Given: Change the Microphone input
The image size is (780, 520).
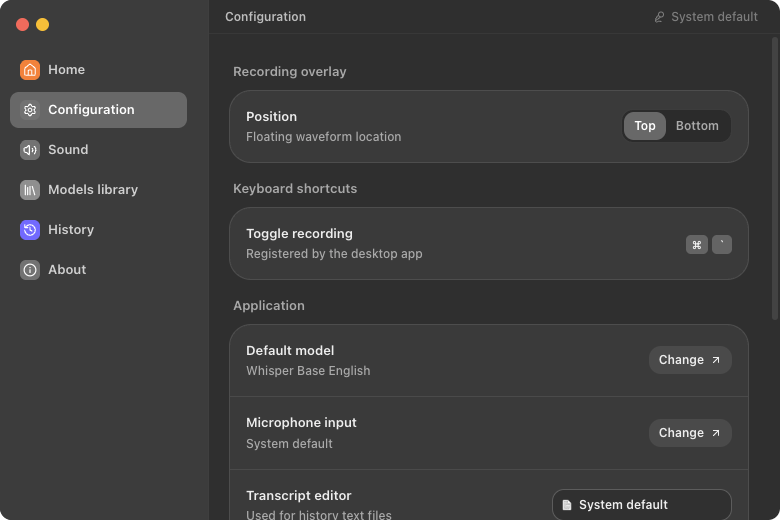Looking at the screenshot, I should coord(690,433).
